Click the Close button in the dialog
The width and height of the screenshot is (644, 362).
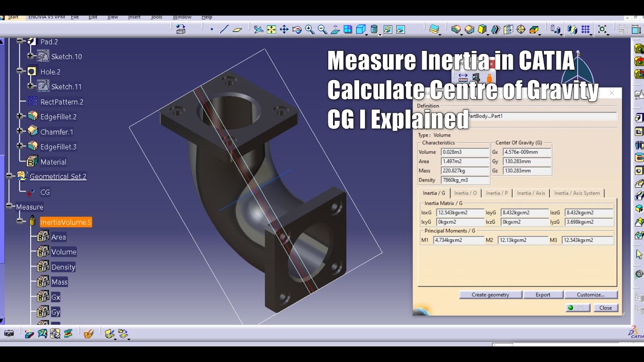click(x=606, y=308)
